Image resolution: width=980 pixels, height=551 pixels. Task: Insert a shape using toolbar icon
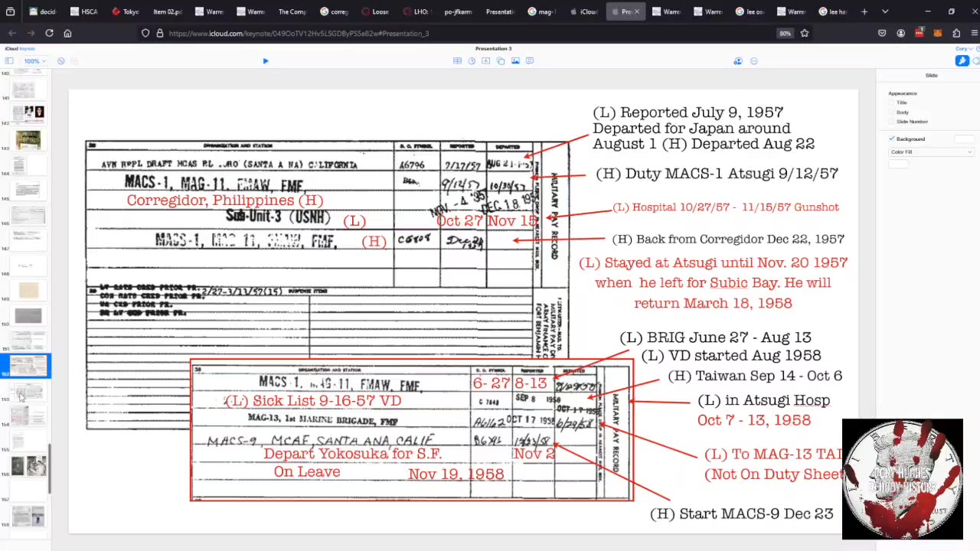tap(500, 60)
